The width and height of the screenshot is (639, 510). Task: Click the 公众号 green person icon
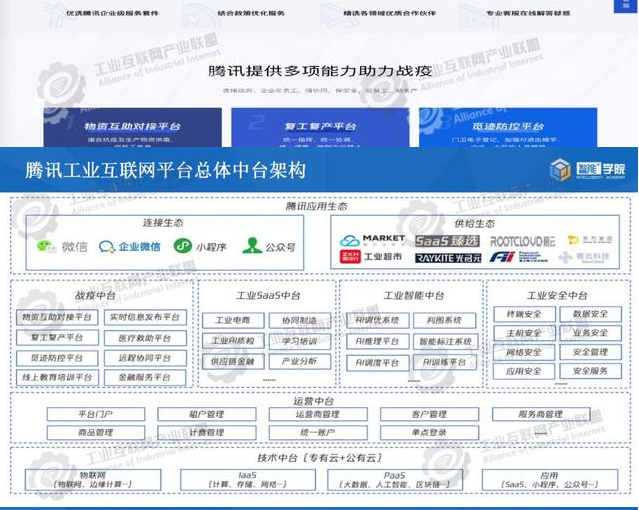[x=251, y=246]
